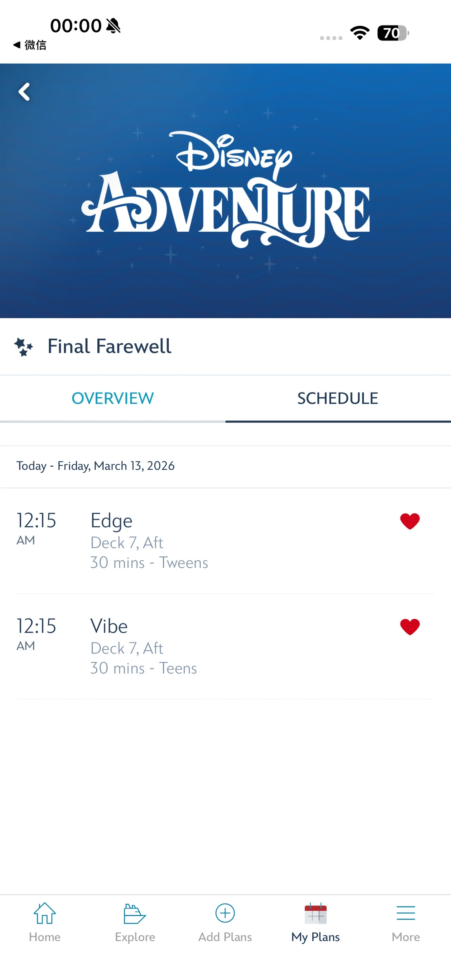Viewport: 451px width, 980px height.
Task: Toggle the Vibe event favorite heart
Action: coord(410,627)
